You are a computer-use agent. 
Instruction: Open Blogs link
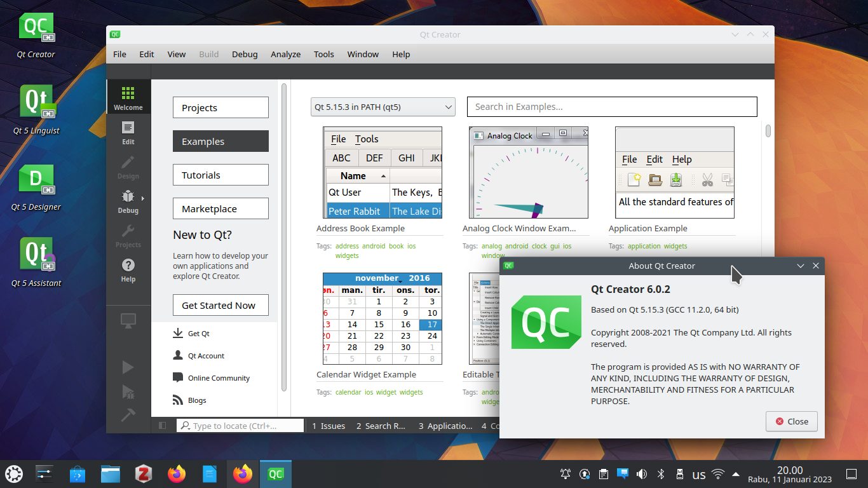pyautogui.click(x=189, y=400)
